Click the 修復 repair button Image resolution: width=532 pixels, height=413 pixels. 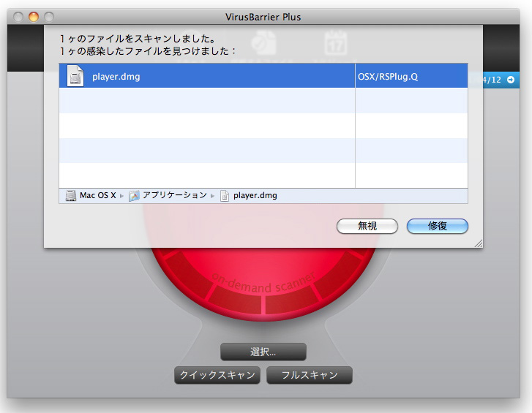pos(437,226)
